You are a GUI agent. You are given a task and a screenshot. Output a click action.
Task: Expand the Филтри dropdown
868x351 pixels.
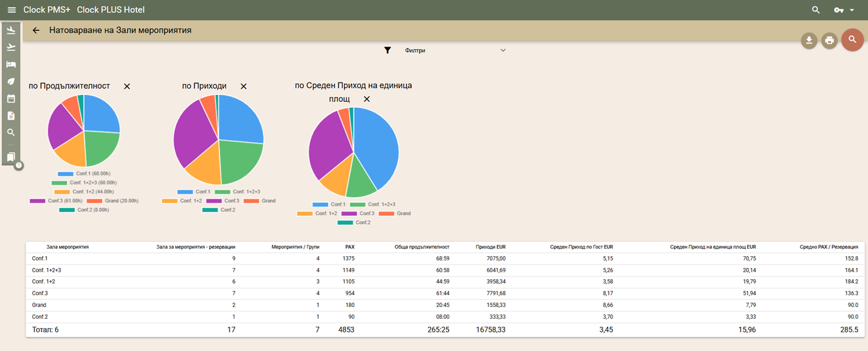[x=455, y=50]
